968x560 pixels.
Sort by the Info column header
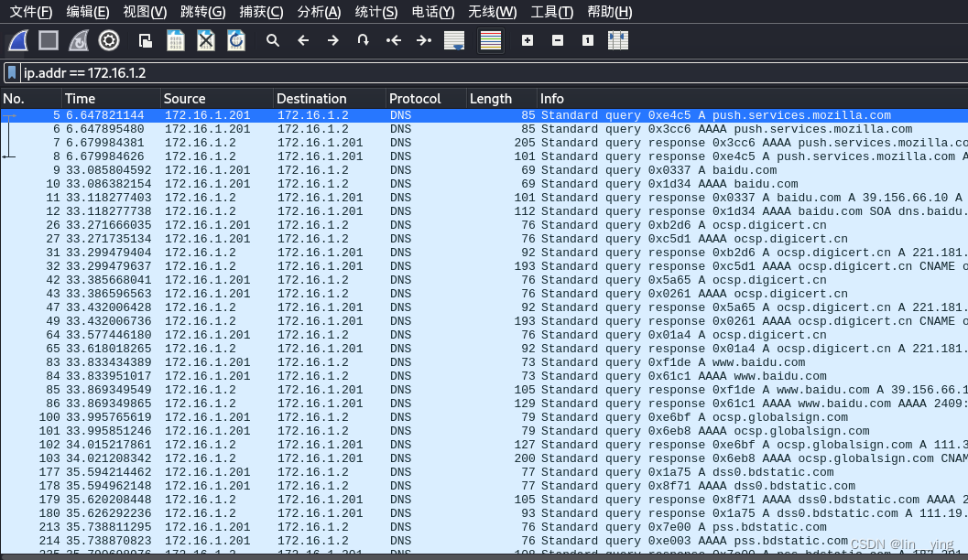point(753,99)
